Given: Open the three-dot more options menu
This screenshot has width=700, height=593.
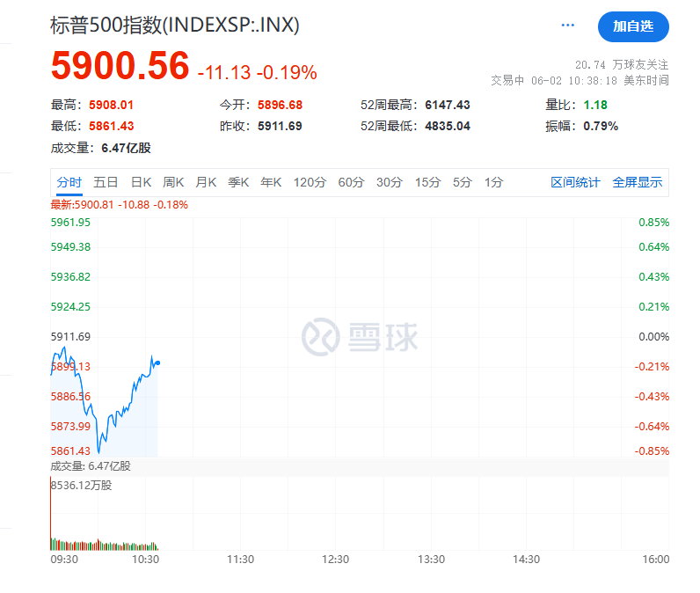Looking at the screenshot, I should [567, 25].
